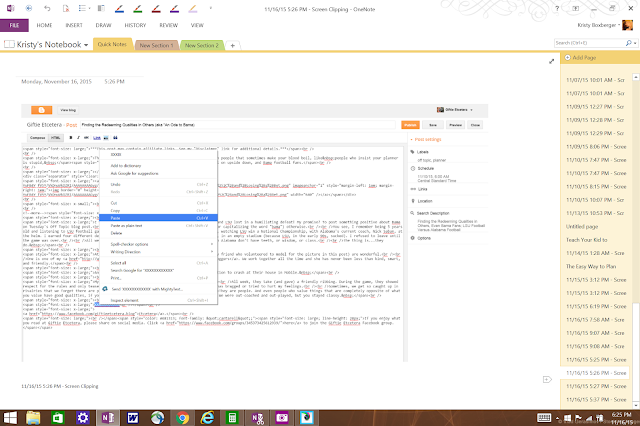Open Windows Store from the taskbar

coord(58,418)
